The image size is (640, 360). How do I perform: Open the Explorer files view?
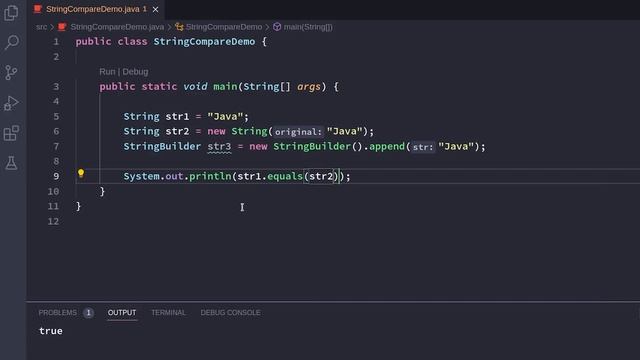[x=11, y=13]
